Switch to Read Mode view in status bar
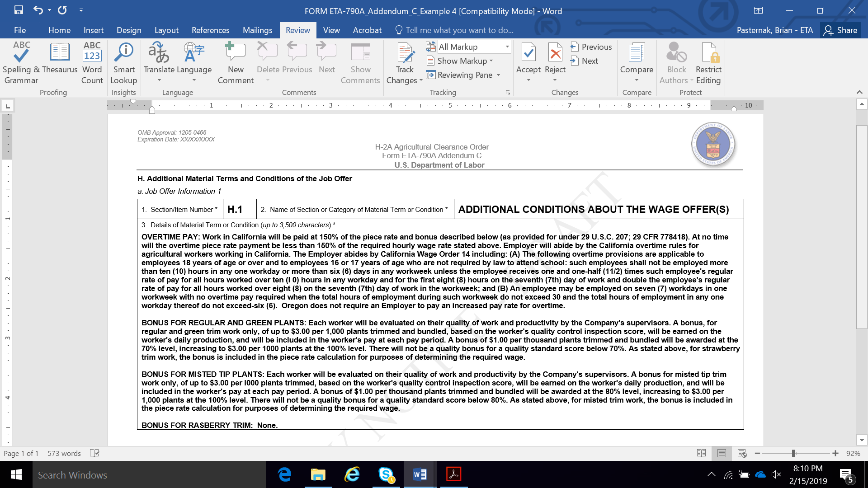 (x=701, y=453)
